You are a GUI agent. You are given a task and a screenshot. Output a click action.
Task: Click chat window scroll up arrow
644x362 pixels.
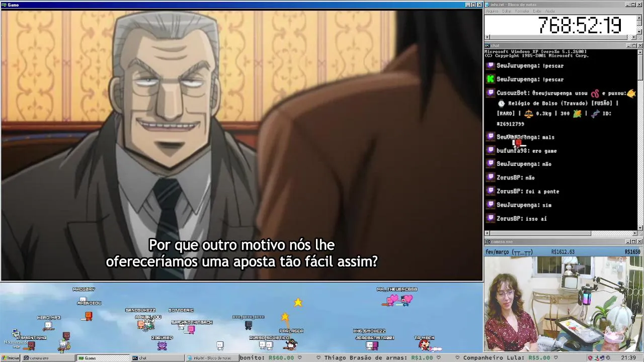tap(640, 52)
